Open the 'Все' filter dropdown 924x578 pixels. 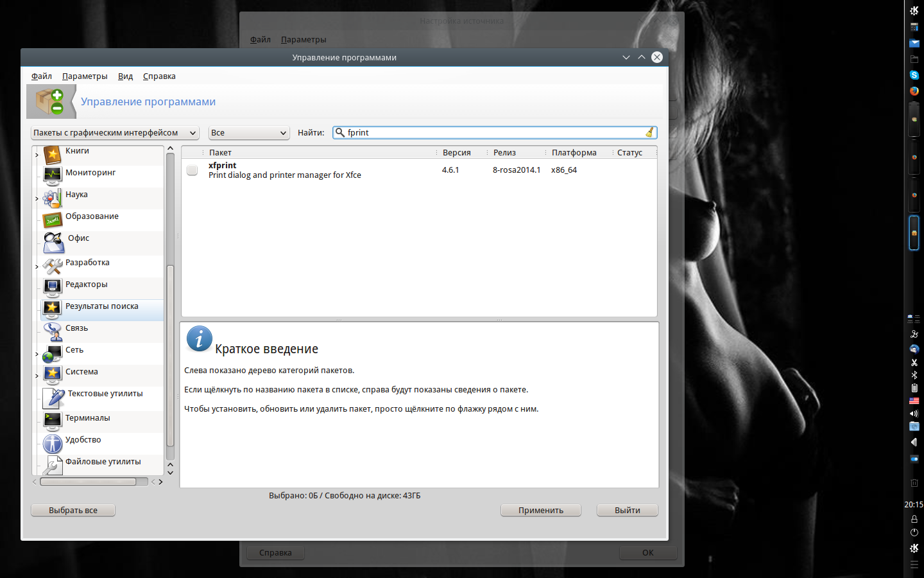coord(249,133)
